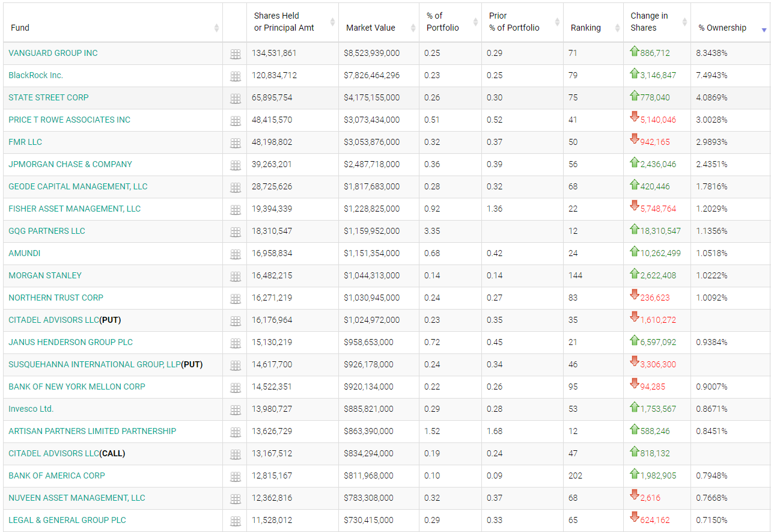Sort by Shares Held or Principal Amt
771x532 pixels.
pyautogui.click(x=293, y=22)
